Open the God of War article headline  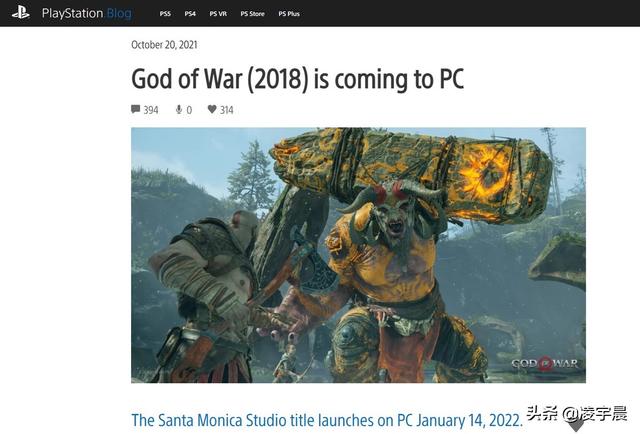tap(298, 78)
